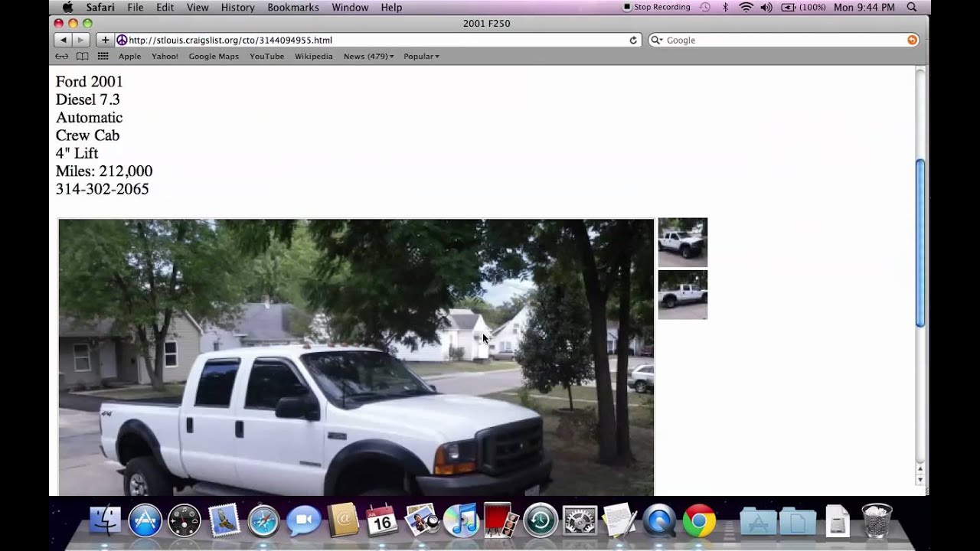
Task: Open the History menu
Action: (x=238, y=7)
